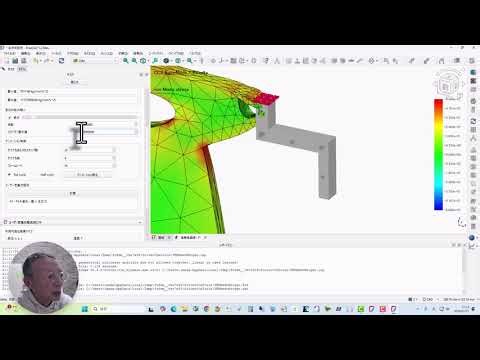This screenshot has width=480, height=360.
Task: Open the Edit menu
Action: [26, 53]
